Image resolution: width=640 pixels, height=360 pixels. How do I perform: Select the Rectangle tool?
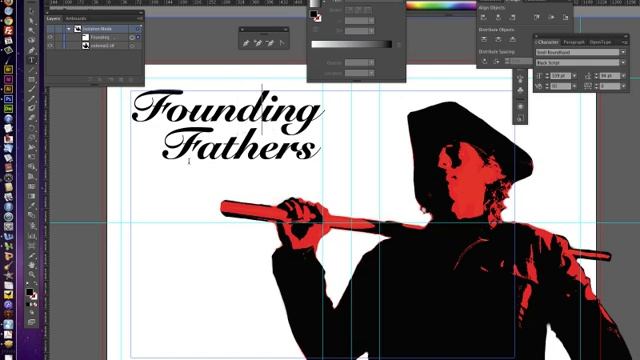click(31, 80)
